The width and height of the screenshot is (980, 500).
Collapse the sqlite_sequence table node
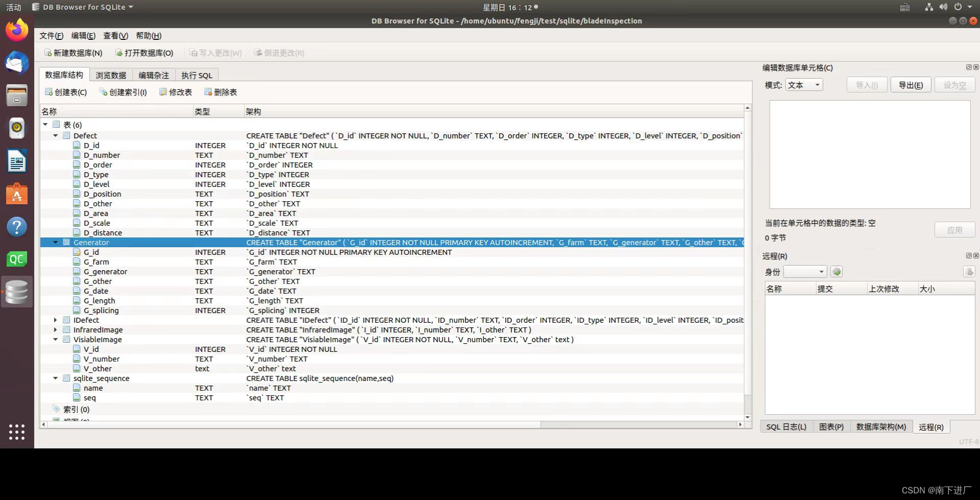tap(56, 378)
